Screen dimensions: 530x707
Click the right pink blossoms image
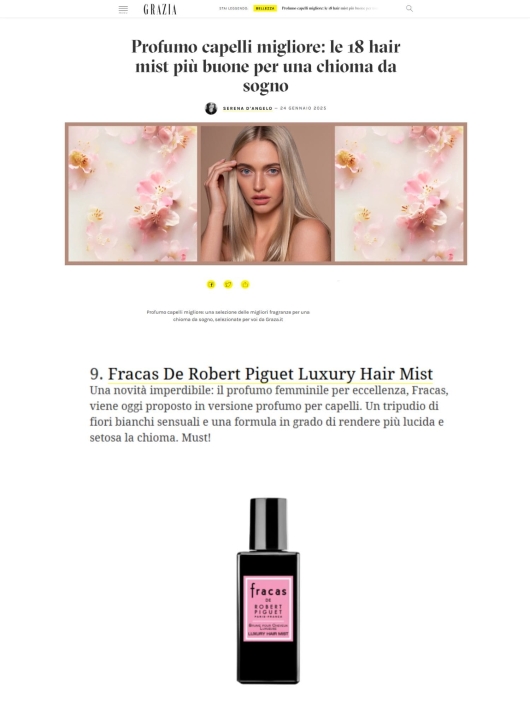pos(399,193)
